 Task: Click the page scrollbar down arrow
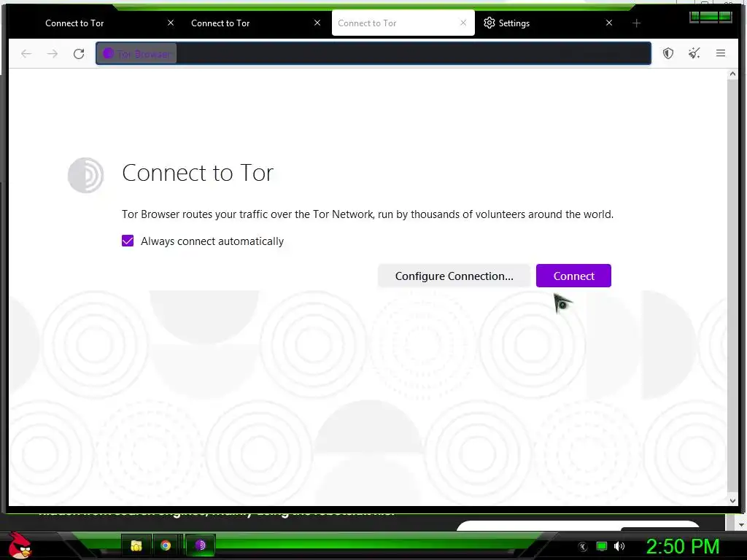[x=732, y=500]
